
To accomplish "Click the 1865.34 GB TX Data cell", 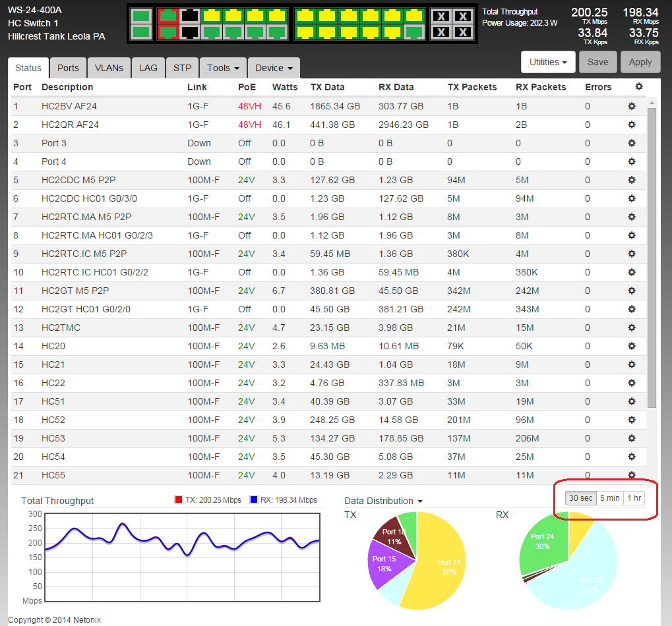I will [x=335, y=105].
